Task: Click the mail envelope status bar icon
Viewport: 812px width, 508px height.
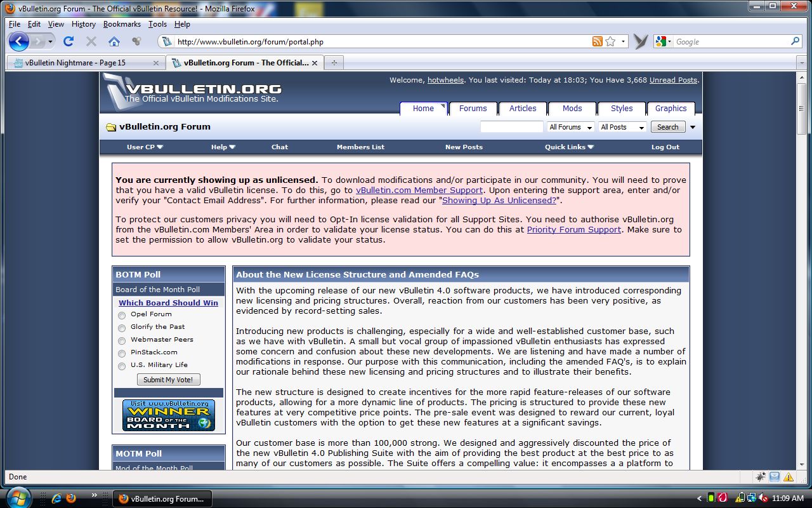Action: (775, 477)
